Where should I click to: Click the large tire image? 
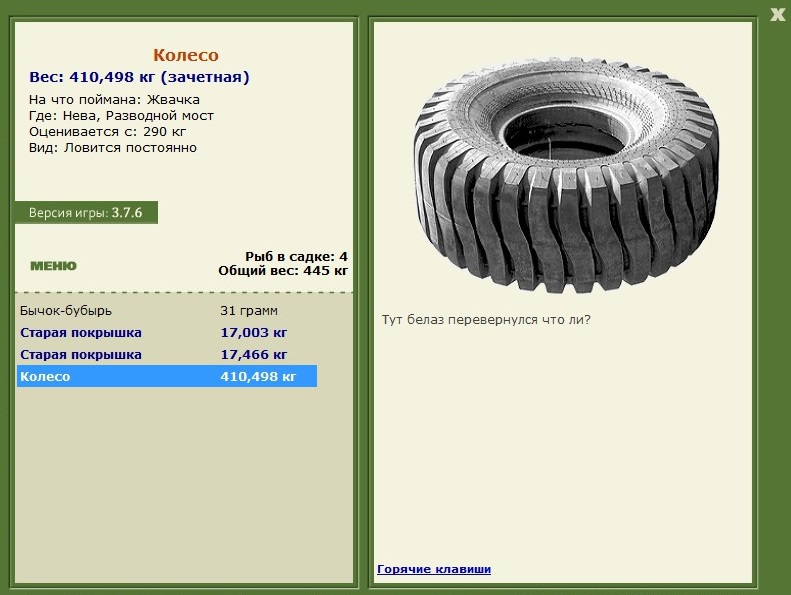tap(567, 176)
